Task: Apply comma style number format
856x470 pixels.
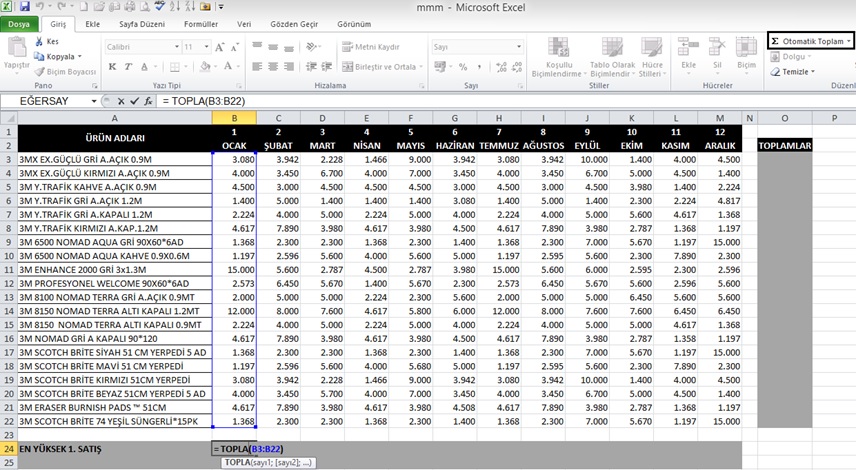Action: pyautogui.click(x=479, y=67)
